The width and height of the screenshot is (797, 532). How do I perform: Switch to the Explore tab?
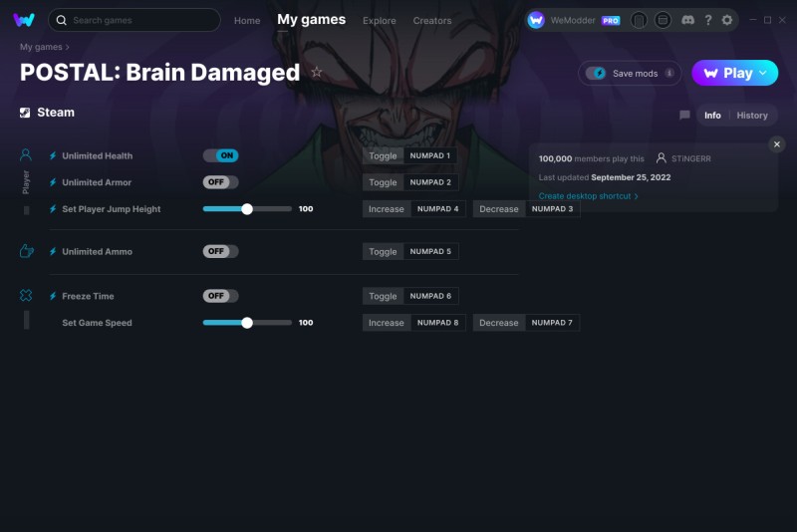tap(380, 21)
